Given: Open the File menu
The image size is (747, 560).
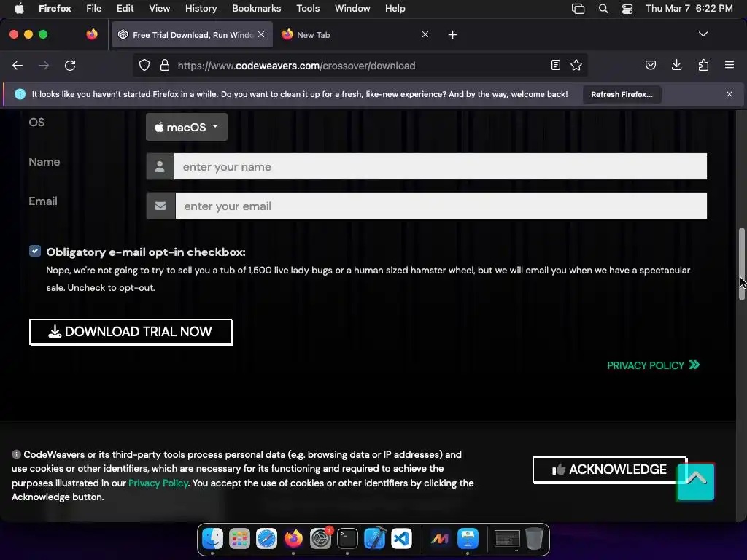Looking at the screenshot, I should tap(94, 9).
